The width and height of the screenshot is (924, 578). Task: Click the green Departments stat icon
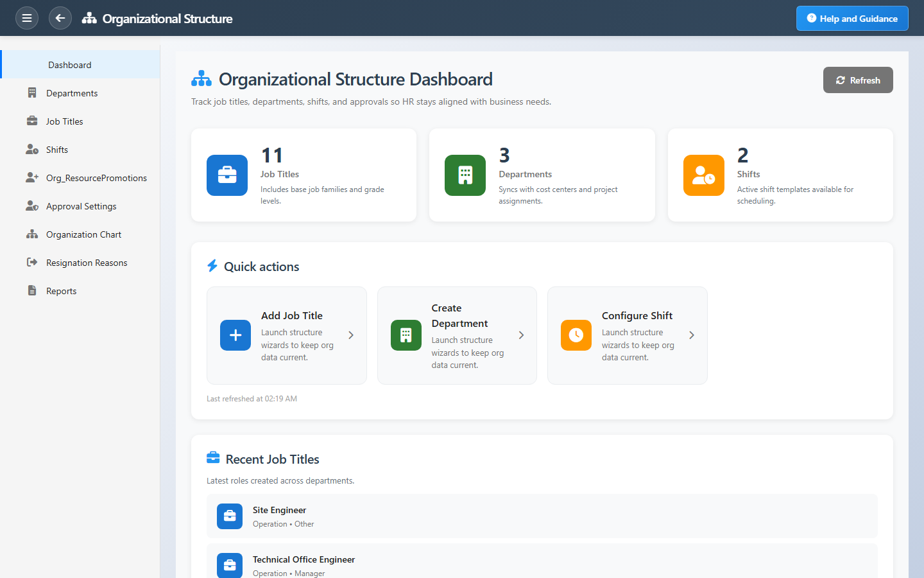point(465,175)
